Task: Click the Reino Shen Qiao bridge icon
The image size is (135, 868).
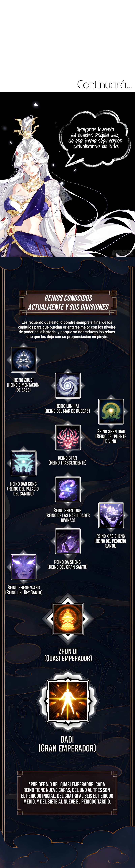Action: 111,411
